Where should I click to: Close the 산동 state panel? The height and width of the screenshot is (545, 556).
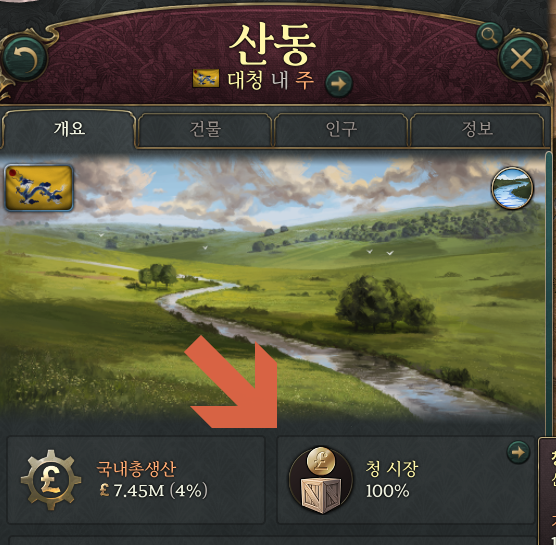(x=521, y=58)
